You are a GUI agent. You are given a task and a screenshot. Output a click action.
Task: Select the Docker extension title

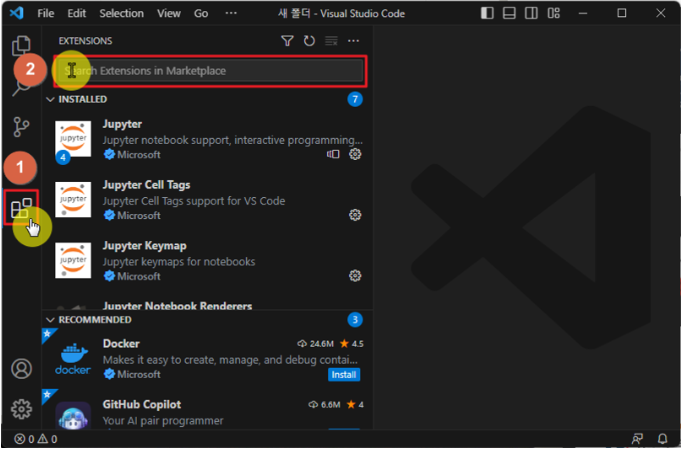coord(121,344)
